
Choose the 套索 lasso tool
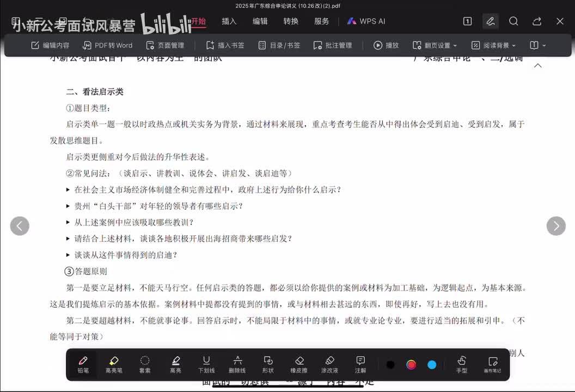click(x=145, y=365)
